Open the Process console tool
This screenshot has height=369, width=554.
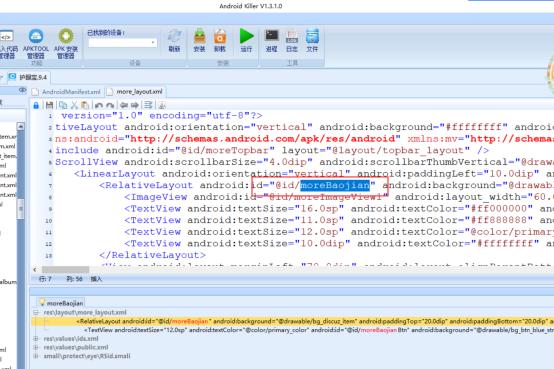point(272,41)
